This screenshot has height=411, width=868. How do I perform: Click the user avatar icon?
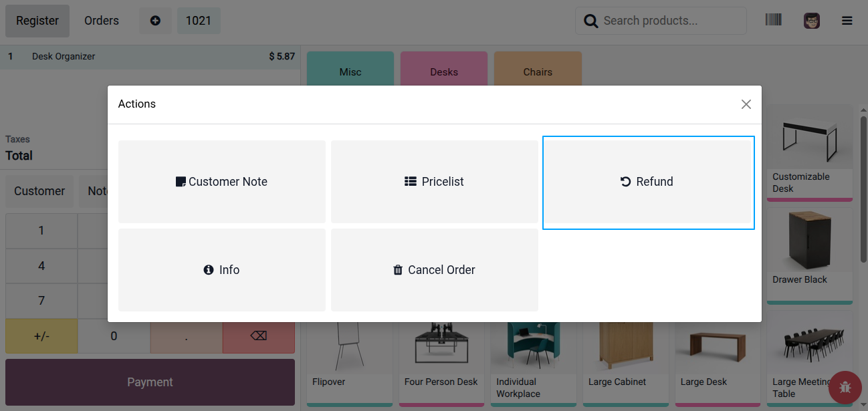point(812,21)
